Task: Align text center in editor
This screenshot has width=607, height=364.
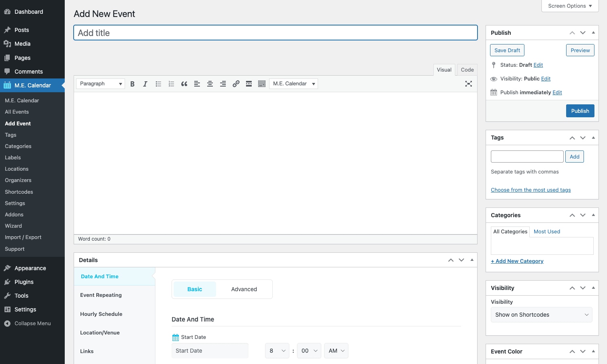Action: tap(210, 84)
